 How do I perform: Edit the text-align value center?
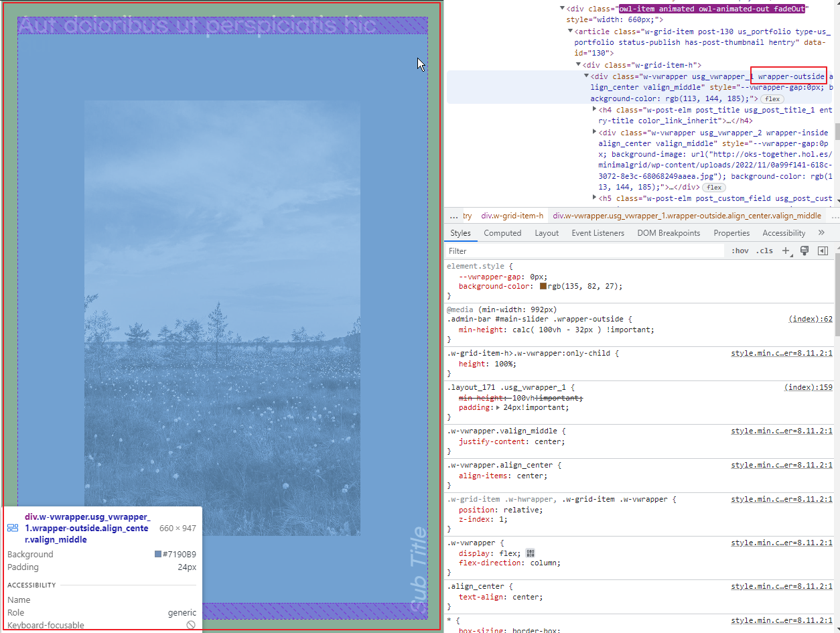(527, 597)
